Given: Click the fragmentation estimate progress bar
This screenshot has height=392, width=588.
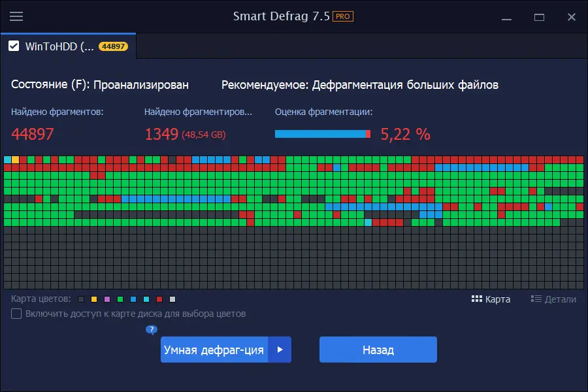Looking at the screenshot, I should pyautogui.click(x=323, y=134).
